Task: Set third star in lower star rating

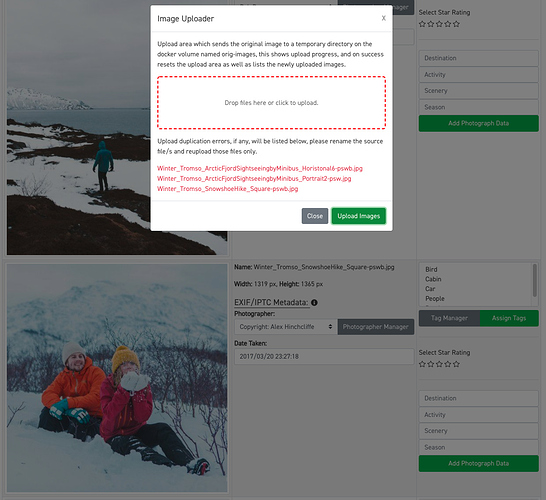Action: pyautogui.click(x=439, y=364)
